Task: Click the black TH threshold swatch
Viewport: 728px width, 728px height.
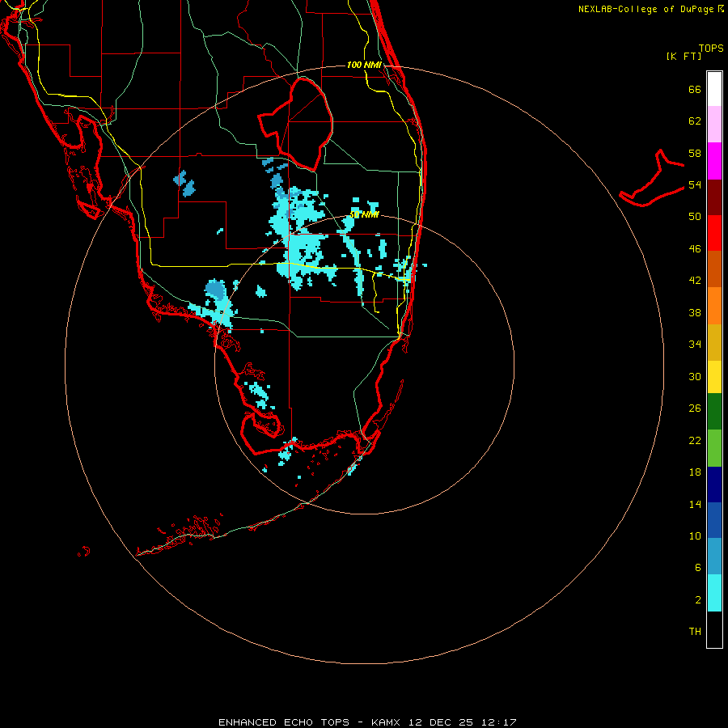Action: coord(714,629)
